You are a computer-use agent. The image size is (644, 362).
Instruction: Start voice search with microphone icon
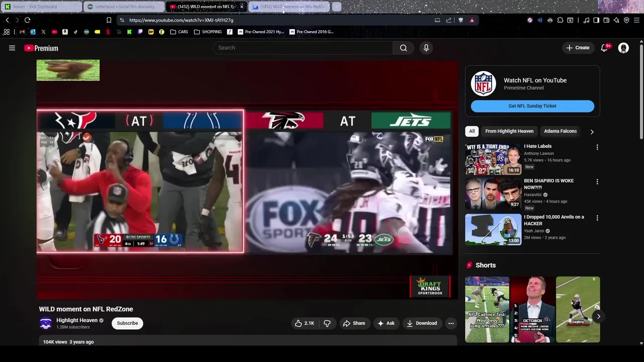point(426,48)
